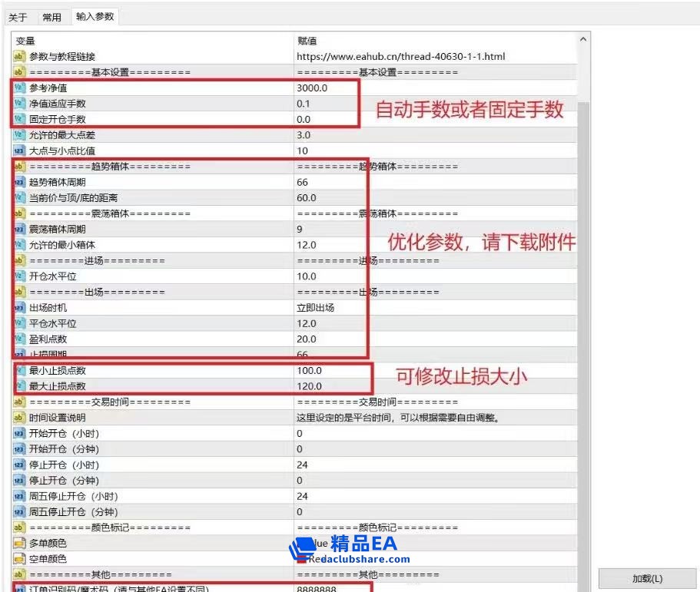This screenshot has width=700, height=592.
Task: Click the icon next to 参考净值
Action: tap(19, 88)
